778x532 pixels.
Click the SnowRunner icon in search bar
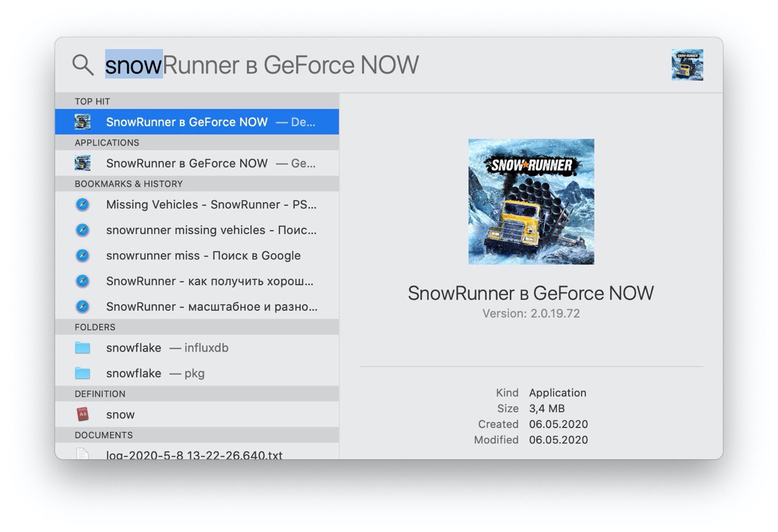[687, 65]
